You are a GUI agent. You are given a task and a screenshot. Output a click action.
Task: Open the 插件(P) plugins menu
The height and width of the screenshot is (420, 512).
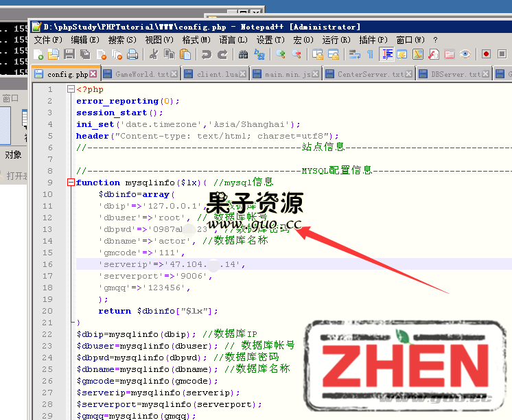click(373, 40)
